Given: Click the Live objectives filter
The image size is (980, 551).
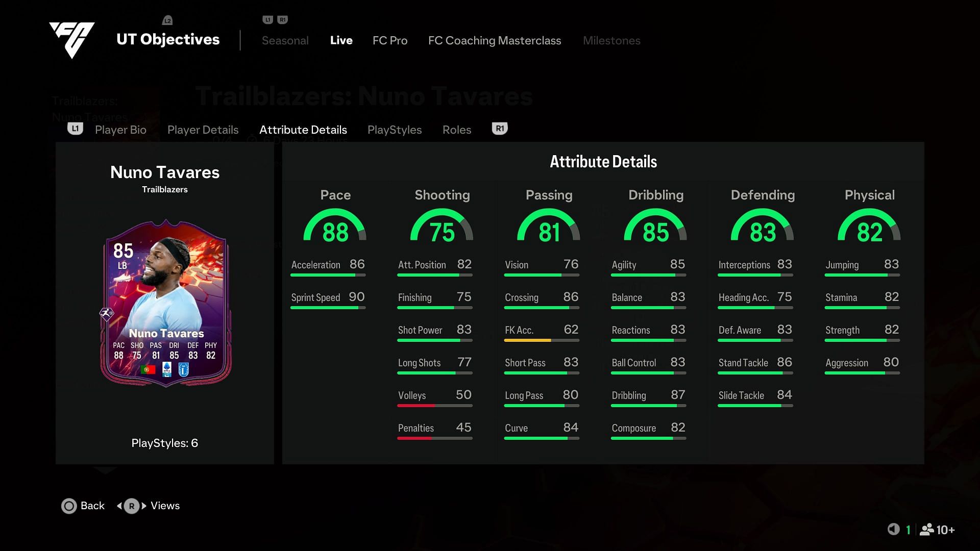Looking at the screenshot, I should tap(341, 40).
